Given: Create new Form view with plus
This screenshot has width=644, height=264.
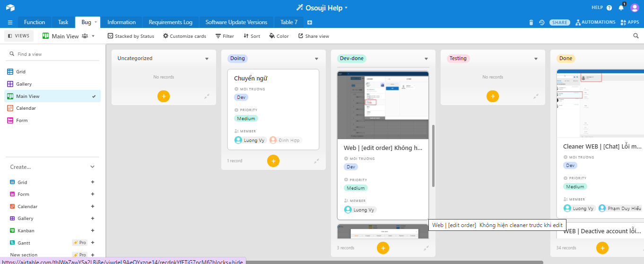Looking at the screenshot, I should click(93, 194).
